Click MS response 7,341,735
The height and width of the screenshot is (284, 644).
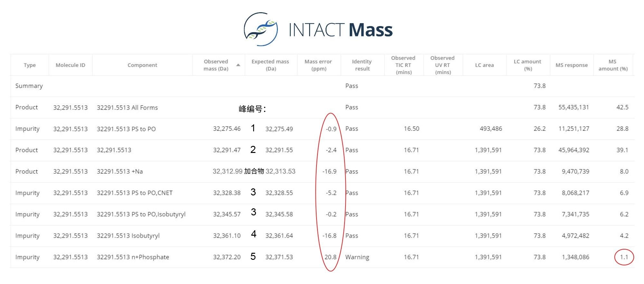pos(575,214)
